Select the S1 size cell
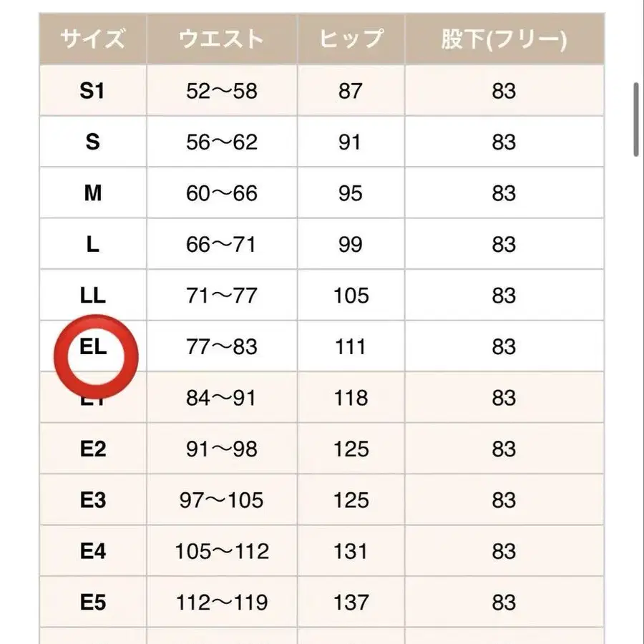 93,91
